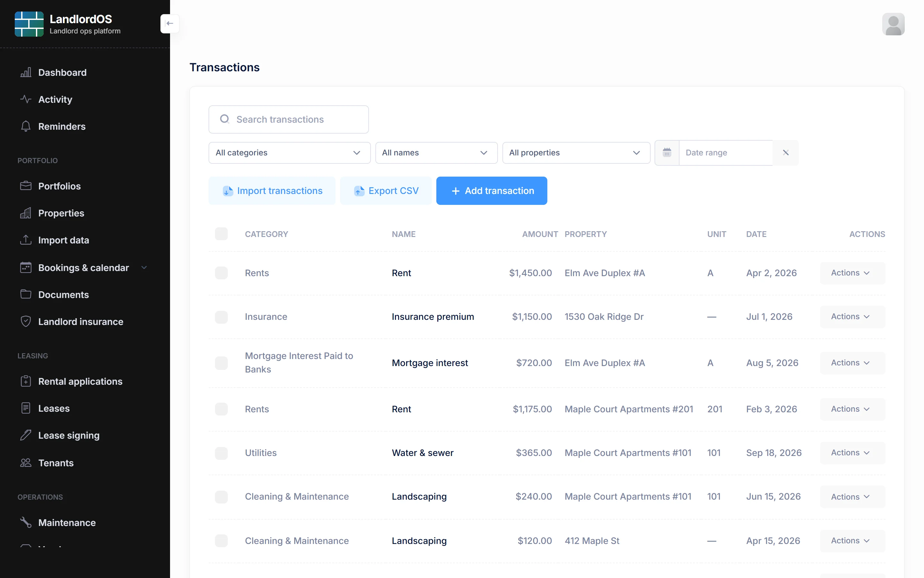The width and height of the screenshot is (924, 578).
Task: Select the $240.00 Landscaping row checkbox
Action: (x=221, y=496)
